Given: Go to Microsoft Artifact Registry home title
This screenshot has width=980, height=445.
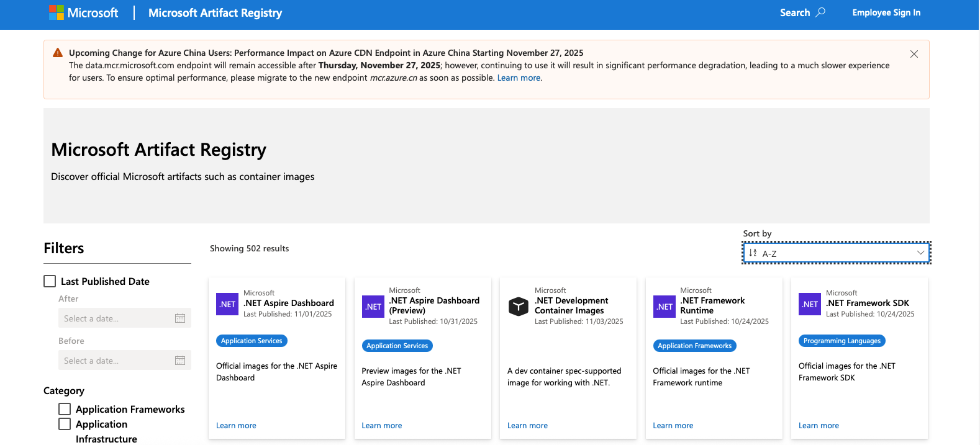Looking at the screenshot, I should pyautogui.click(x=215, y=13).
